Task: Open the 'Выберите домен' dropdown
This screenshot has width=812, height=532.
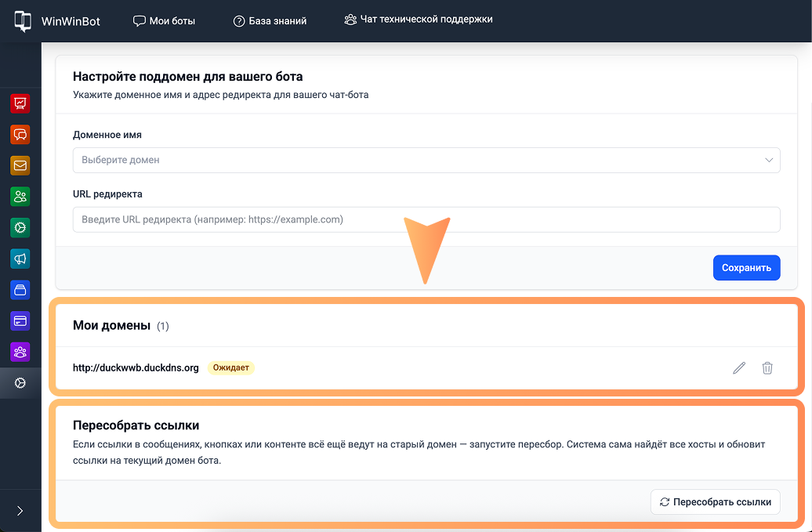Action: click(x=426, y=160)
